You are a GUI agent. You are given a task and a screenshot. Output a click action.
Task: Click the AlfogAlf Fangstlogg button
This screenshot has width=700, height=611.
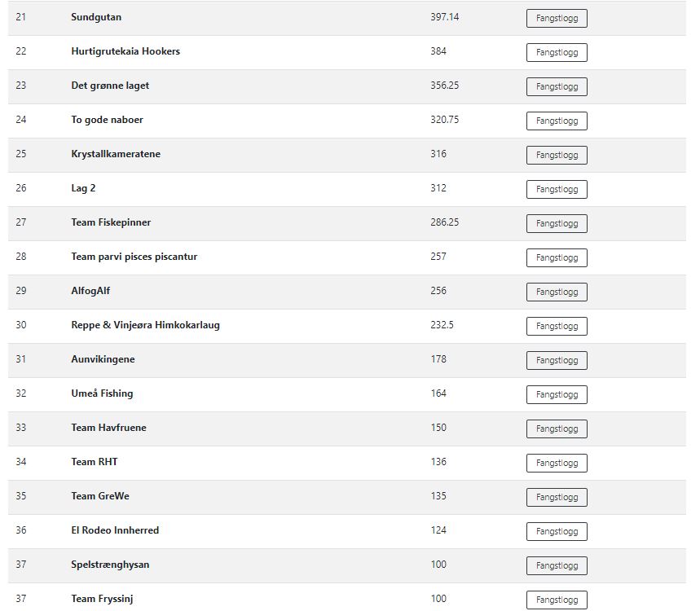pyautogui.click(x=557, y=292)
